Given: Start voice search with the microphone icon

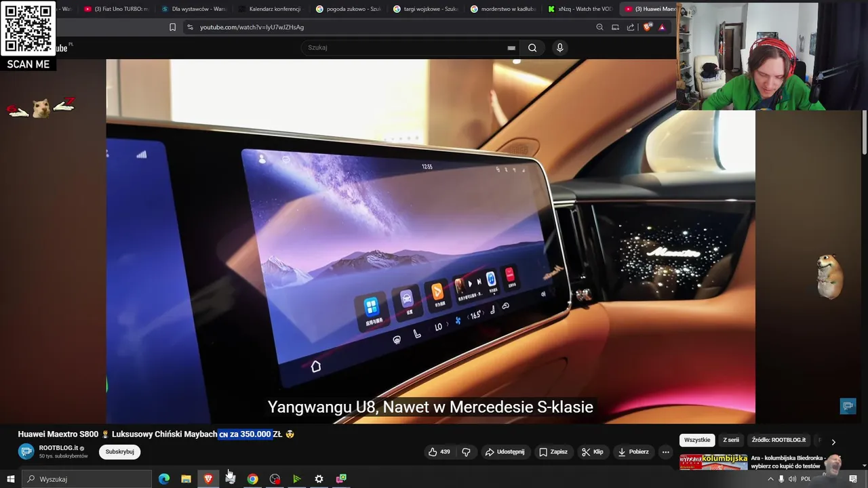Looking at the screenshot, I should coord(559,47).
